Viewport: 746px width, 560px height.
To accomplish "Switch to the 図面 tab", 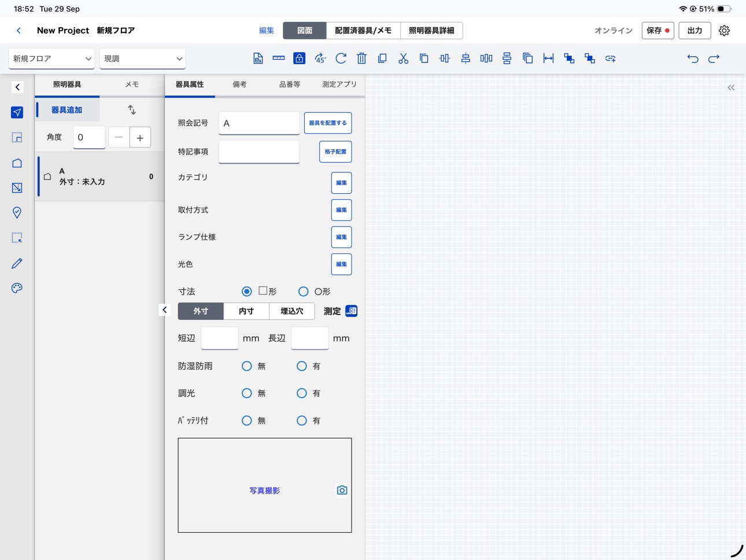I will point(305,31).
